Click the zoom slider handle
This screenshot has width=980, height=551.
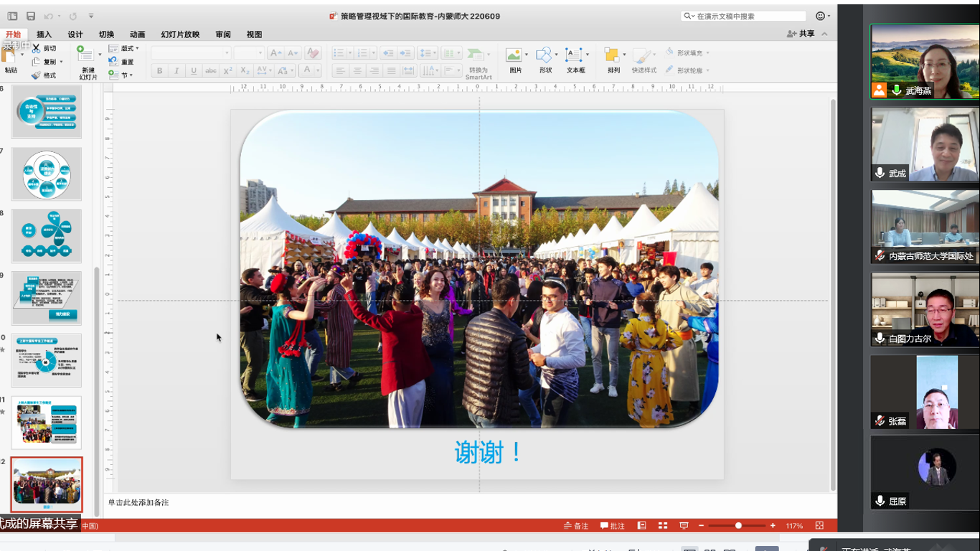coord(738,526)
